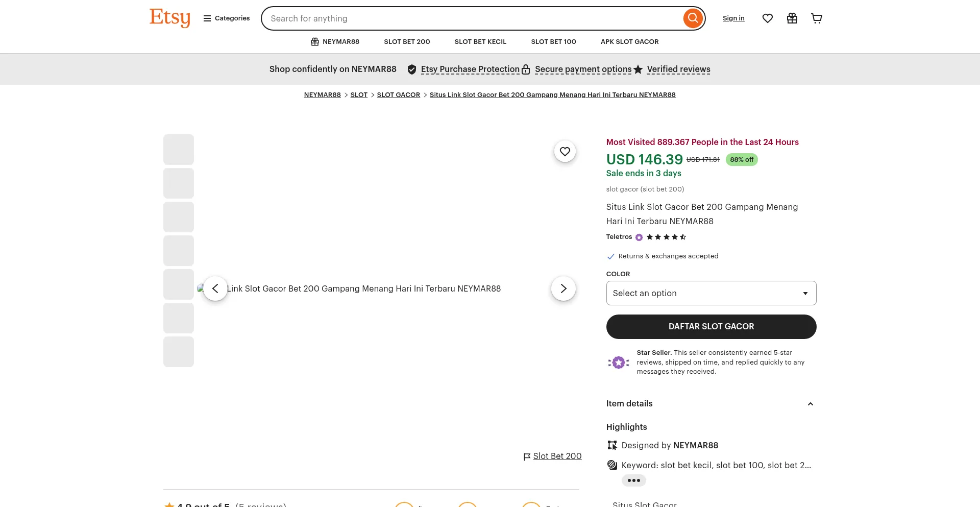The image size is (980, 507).
Task: Collapse the Item details section
Action: tap(810, 404)
